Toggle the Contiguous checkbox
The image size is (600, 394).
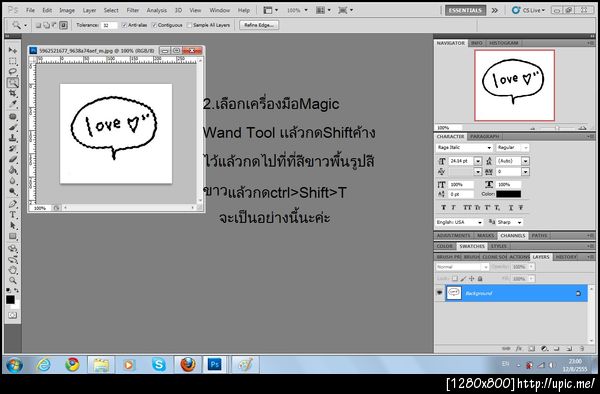154,25
